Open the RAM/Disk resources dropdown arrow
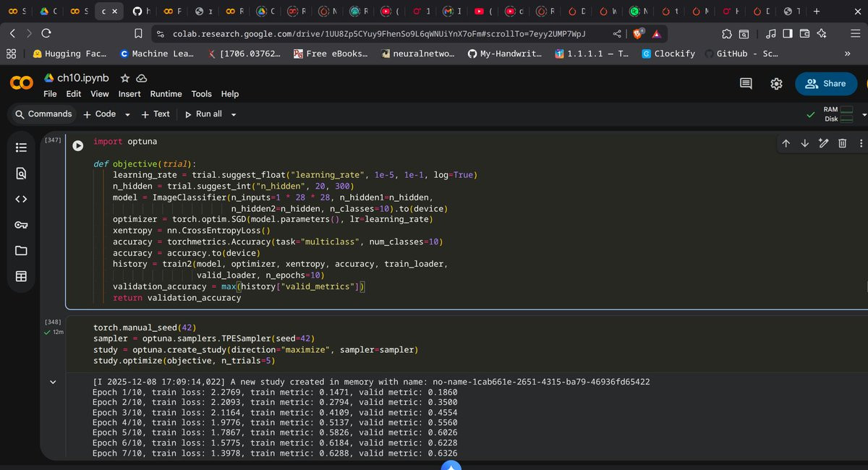 coord(864,114)
